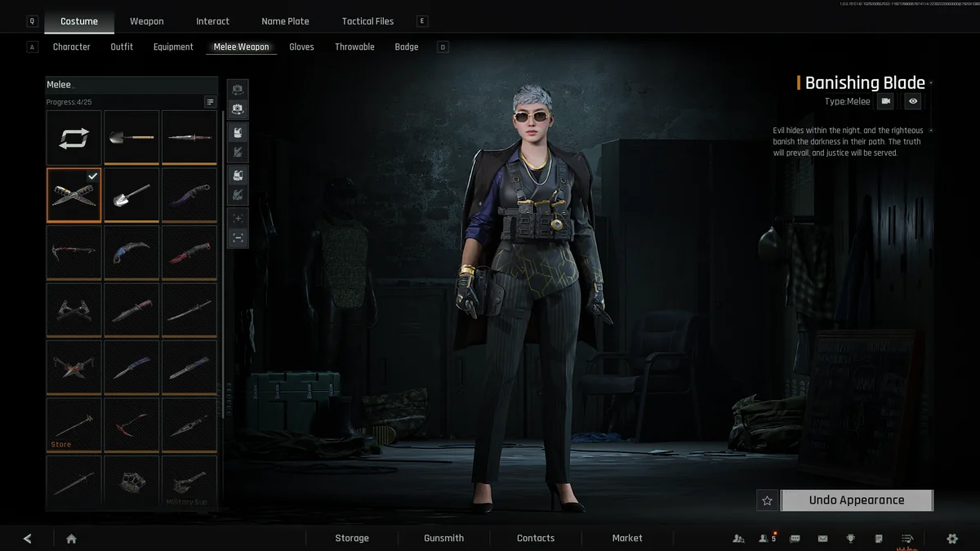This screenshot has height=551, width=980.
Task: Click the Undo Appearance button
Action: pyautogui.click(x=857, y=500)
